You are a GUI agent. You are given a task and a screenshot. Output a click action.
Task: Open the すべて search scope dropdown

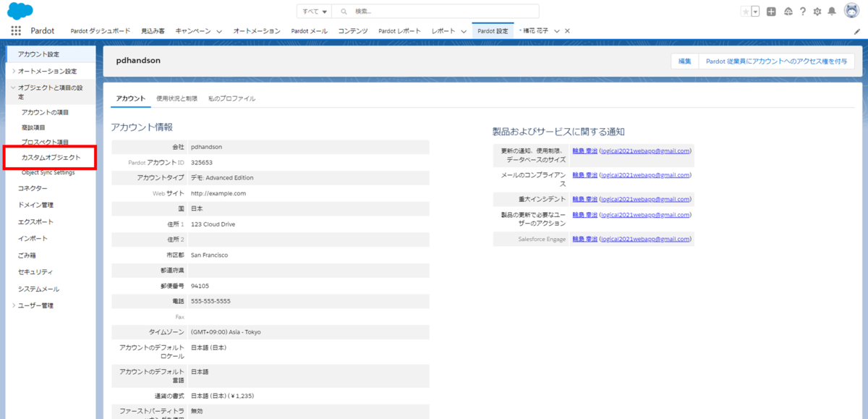pos(315,12)
